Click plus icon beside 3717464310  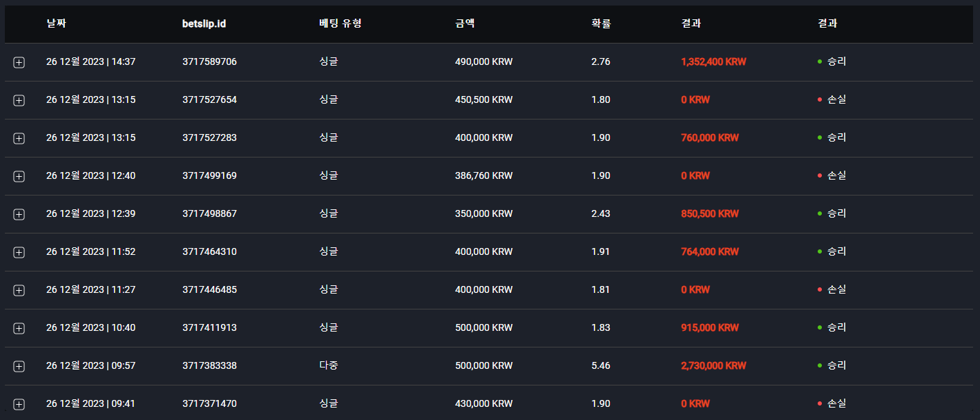[19, 252]
